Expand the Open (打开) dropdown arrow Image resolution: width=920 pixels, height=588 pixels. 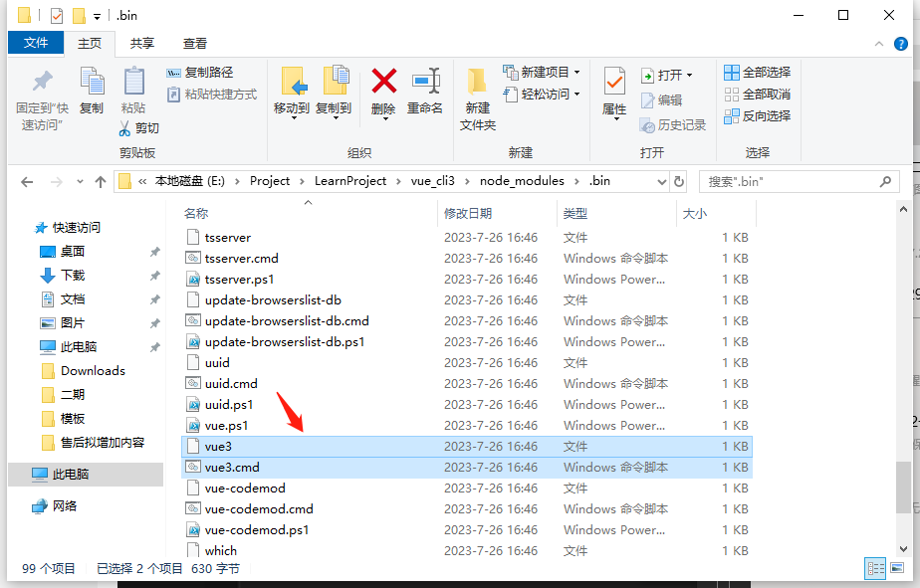click(689, 75)
